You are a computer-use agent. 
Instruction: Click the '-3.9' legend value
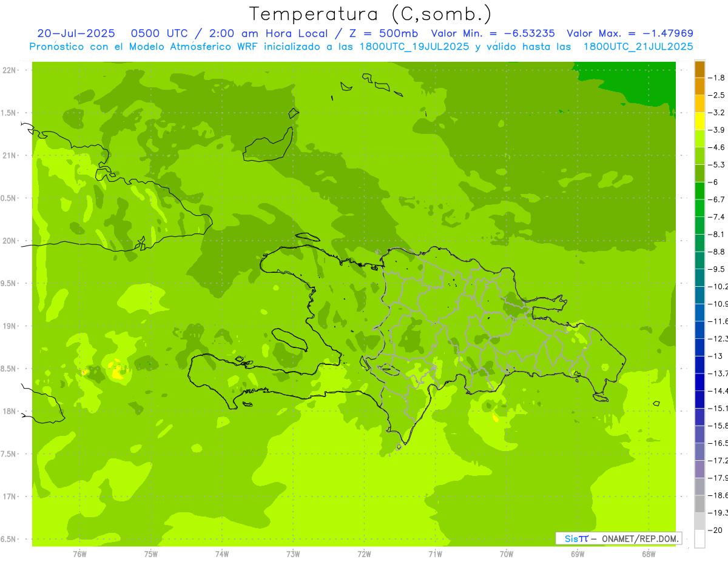[717, 130]
